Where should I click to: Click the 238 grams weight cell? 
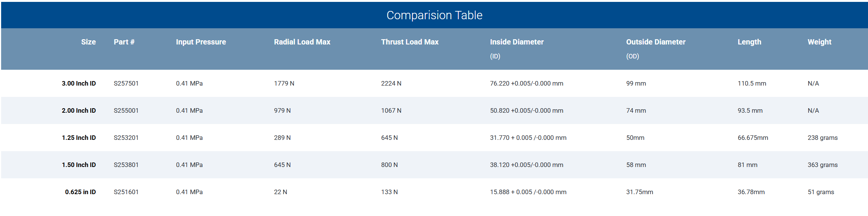pyautogui.click(x=822, y=138)
